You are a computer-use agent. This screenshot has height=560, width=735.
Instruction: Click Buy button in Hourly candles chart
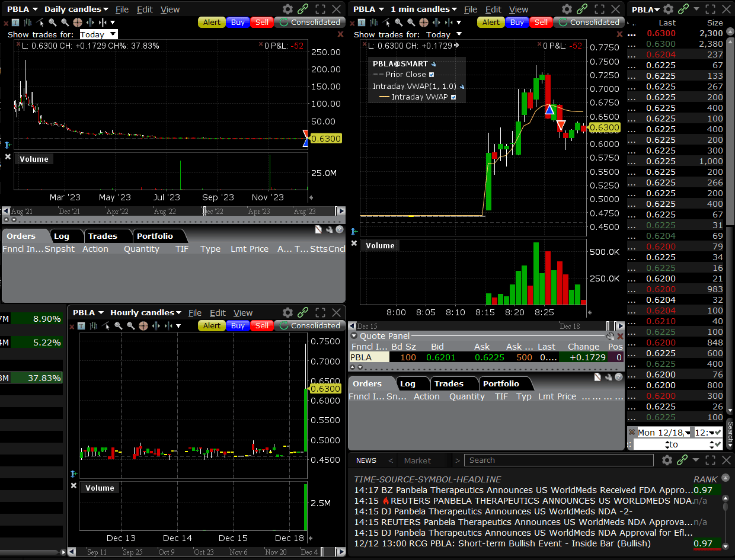pos(238,326)
